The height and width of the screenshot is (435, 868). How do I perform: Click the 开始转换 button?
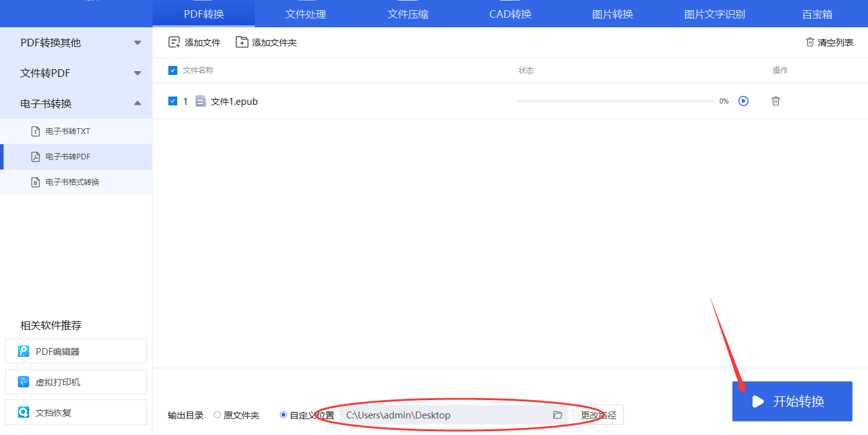(x=792, y=401)
